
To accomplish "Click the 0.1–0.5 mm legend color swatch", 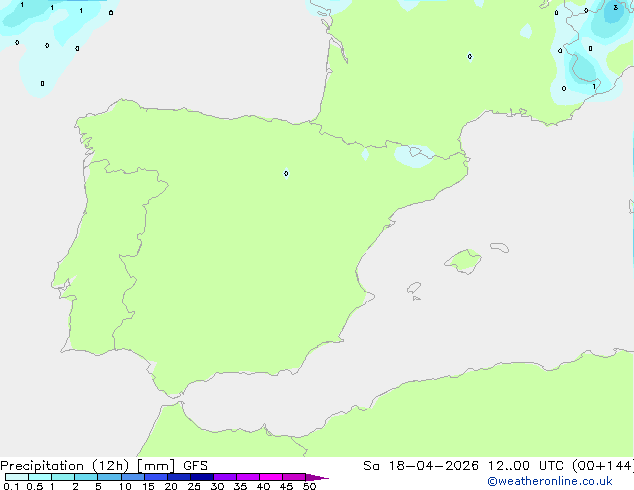I will coord(17,477).
